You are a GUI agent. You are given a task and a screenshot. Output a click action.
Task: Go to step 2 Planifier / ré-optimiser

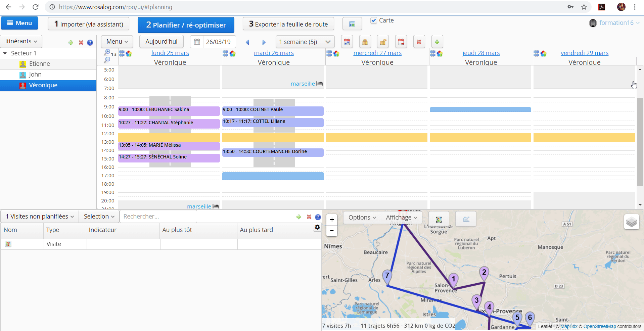186,25
